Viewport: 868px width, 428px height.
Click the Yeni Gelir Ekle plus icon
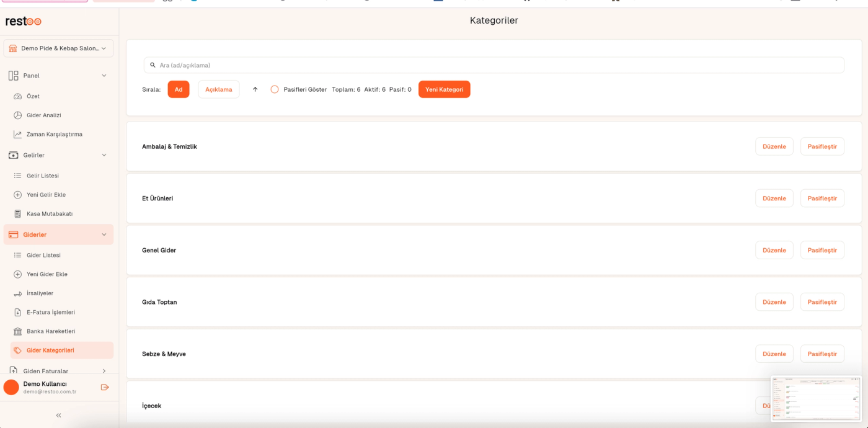click(x=17, y=195)
